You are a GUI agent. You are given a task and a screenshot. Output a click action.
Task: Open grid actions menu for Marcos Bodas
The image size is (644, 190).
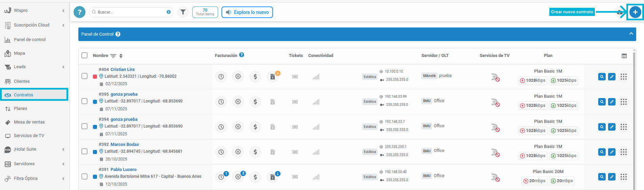[624, 152]
